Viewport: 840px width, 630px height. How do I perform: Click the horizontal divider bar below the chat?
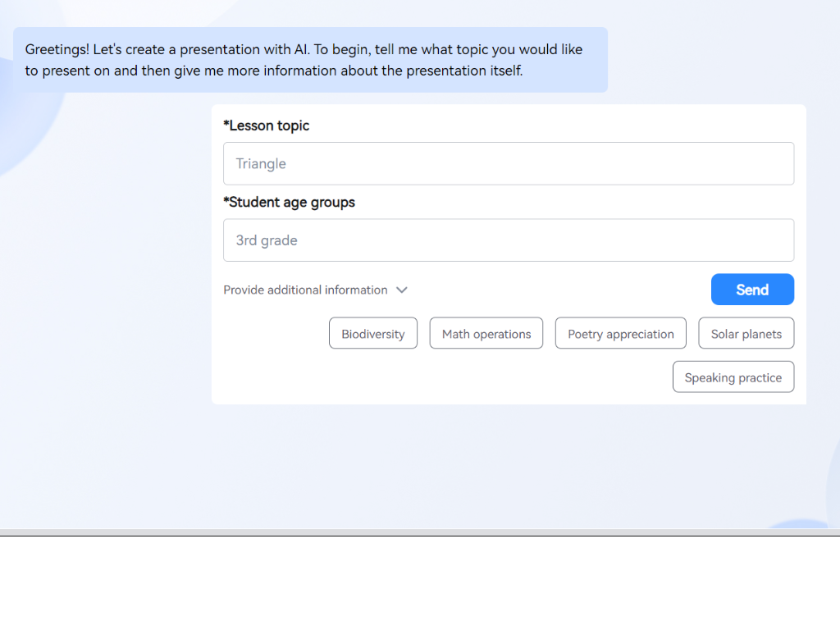coord(420,533)
